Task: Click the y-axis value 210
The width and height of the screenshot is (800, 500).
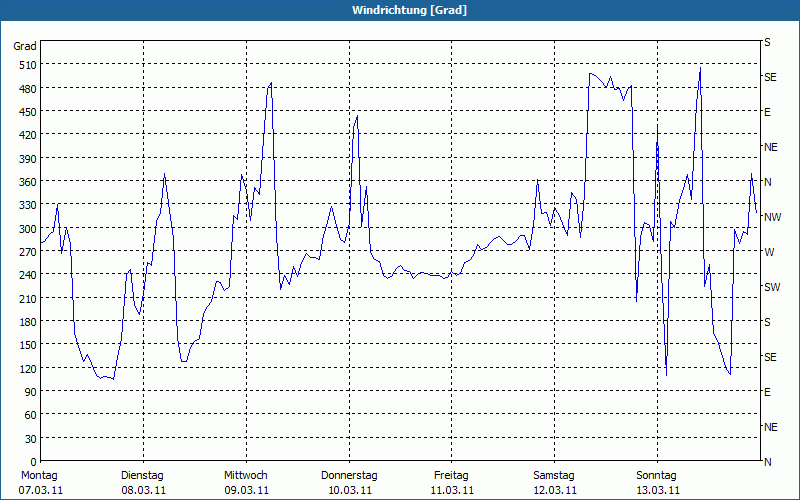Action: (x=28, y=298)
